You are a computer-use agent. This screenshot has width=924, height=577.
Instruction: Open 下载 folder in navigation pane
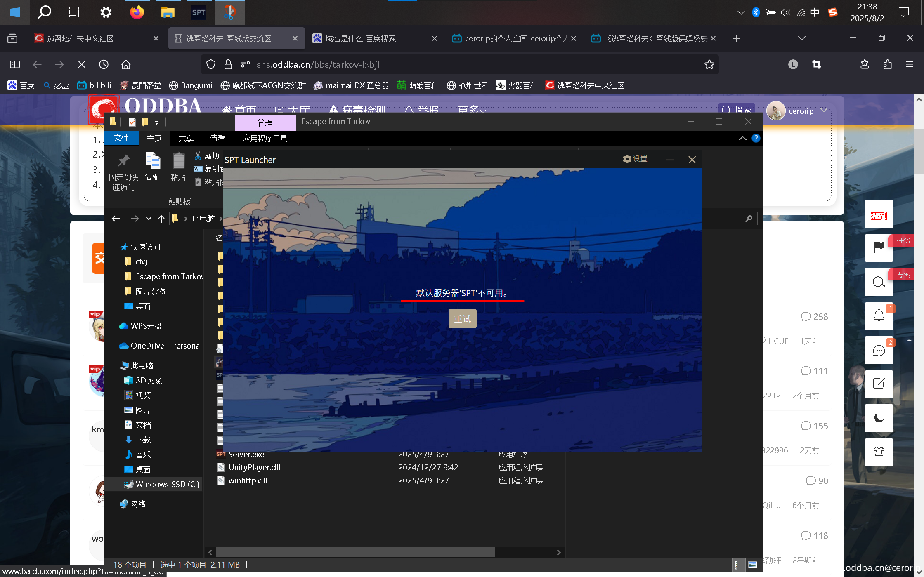tap(138, 440)
